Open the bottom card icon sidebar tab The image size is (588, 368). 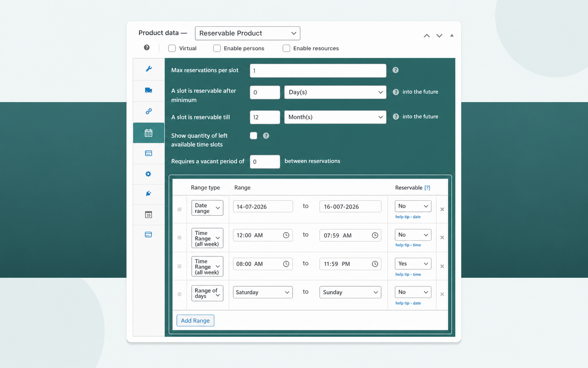click(x=148, y=234)
